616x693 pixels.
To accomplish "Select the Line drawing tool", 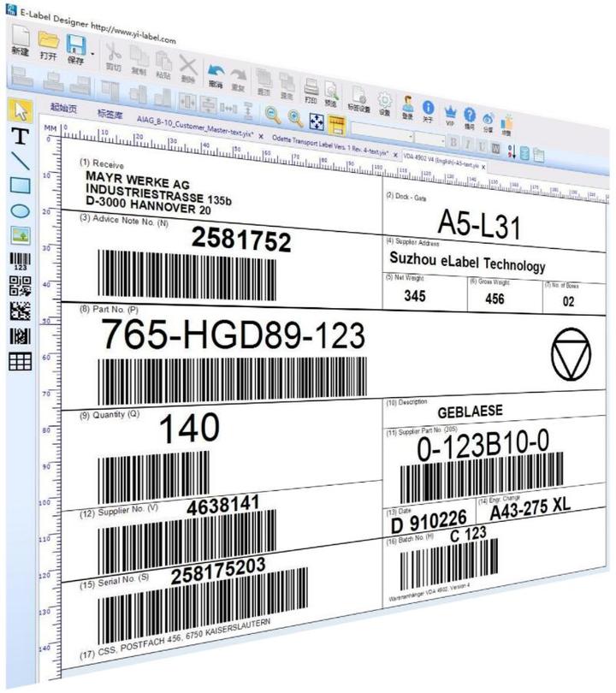I will point(21,161).
